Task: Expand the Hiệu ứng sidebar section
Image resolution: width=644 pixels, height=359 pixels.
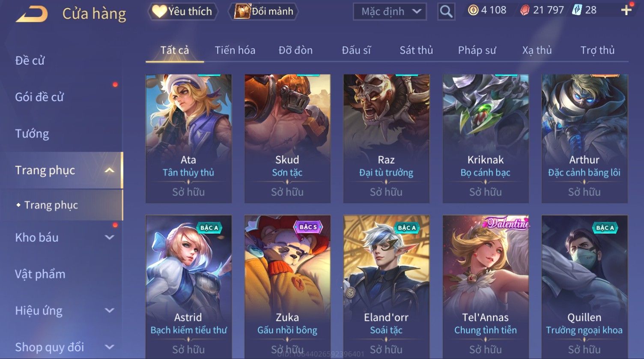Action: (x=110, y=311)
